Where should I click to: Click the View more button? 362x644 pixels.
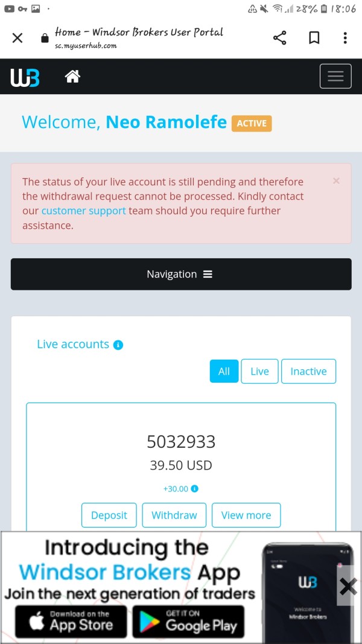246,515
